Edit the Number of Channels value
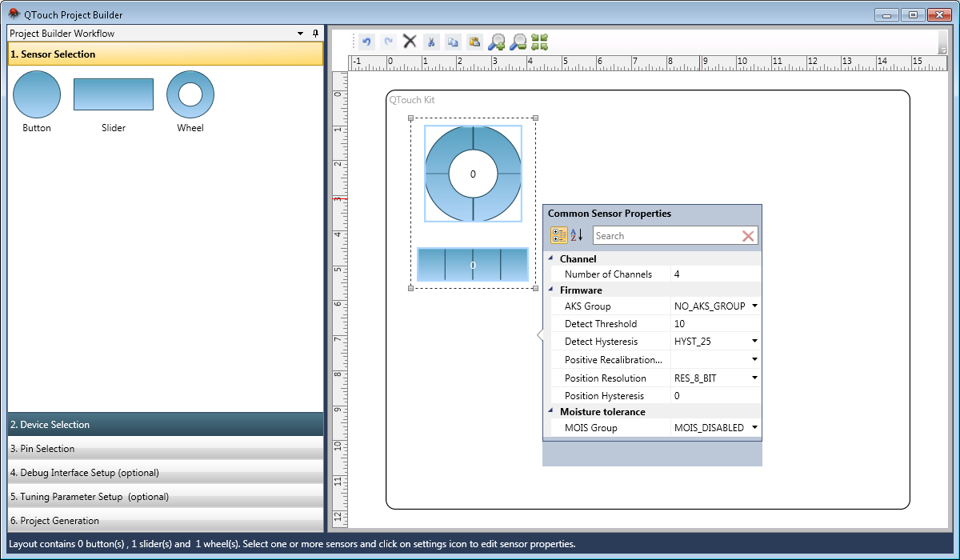Screen dimensions: 960x560 [x=716, y=274]
